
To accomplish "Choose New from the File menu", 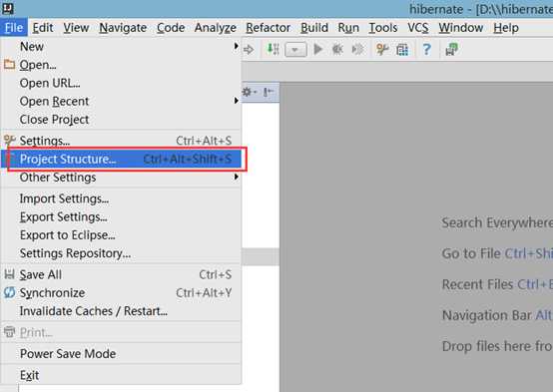I will (x=121, y=46).
